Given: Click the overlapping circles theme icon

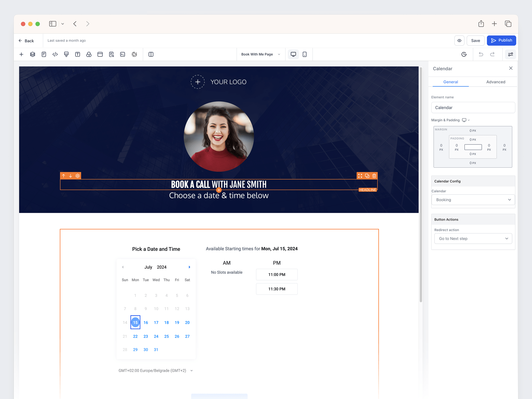Looking at the screenshot, I should coord(89,54).
